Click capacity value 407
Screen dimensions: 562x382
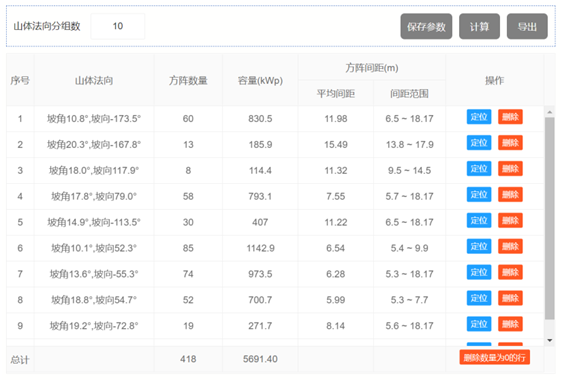260,222
